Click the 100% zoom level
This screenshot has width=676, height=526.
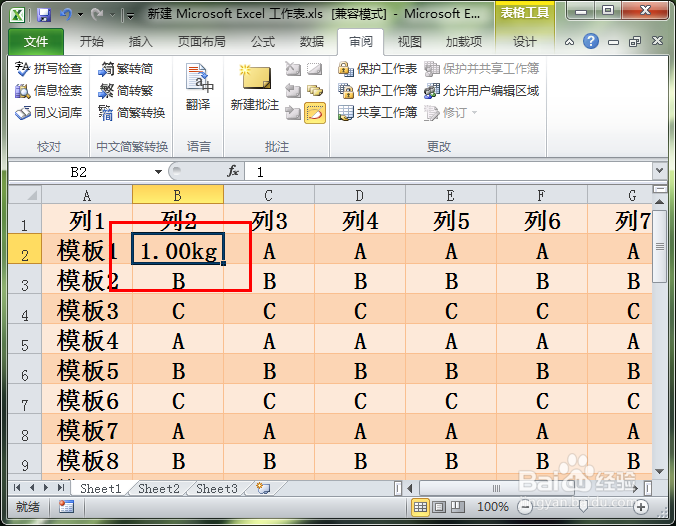[493, 507]
